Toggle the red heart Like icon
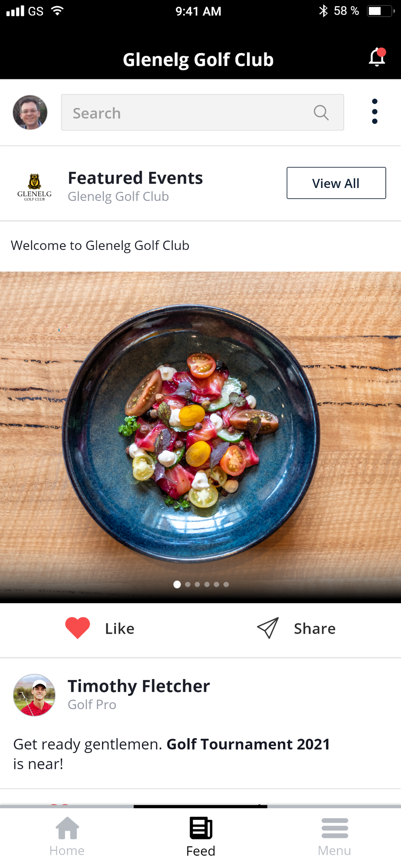This screenshot has height=868, width=401. pos(78,628)
